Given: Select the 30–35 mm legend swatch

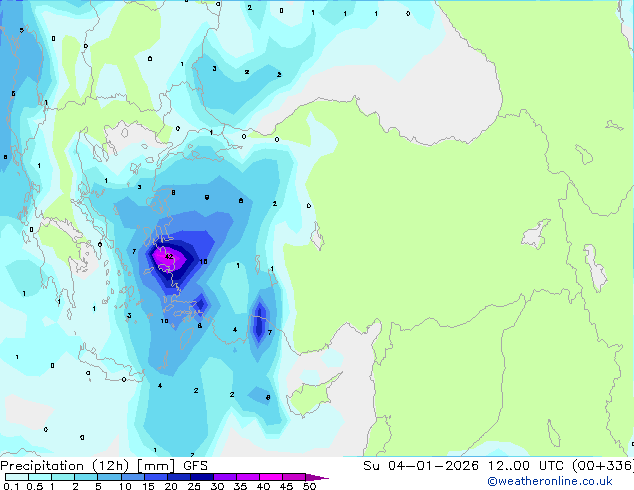Looking at the screenshot, I should [225, 477].
